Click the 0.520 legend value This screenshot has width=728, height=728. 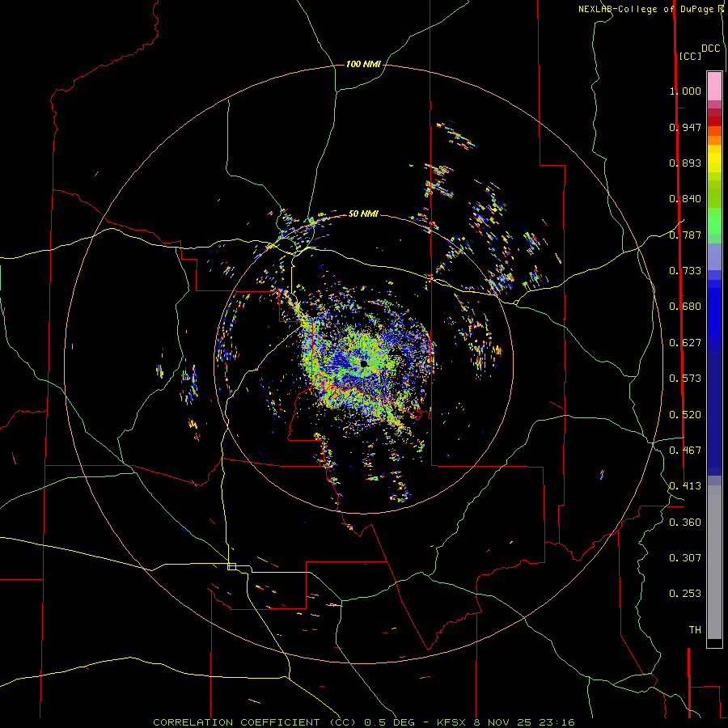pyautogui.click(x=685, y=415)
